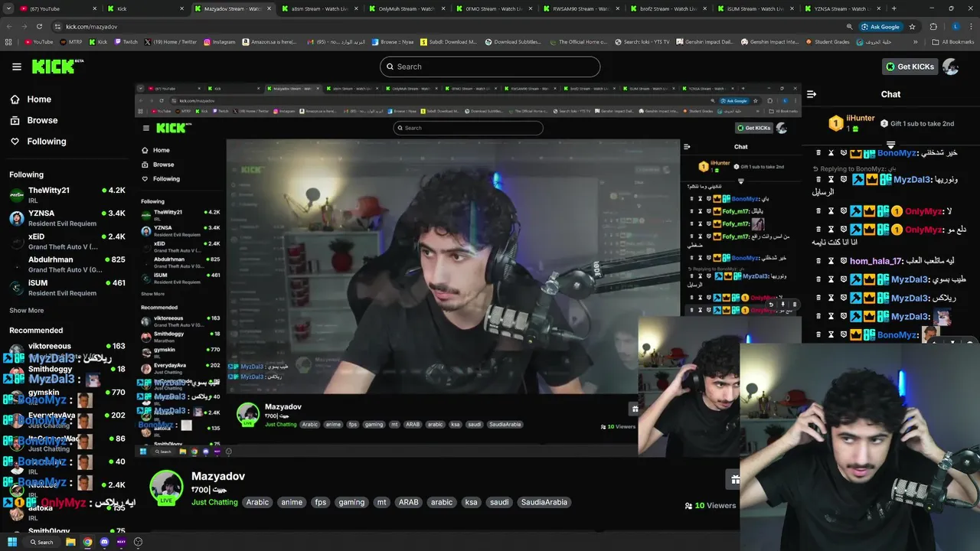Viewport: 980px width, 551px height.
Task: Collapse the Chat panel with arrow icon
Action: [812, 94]
